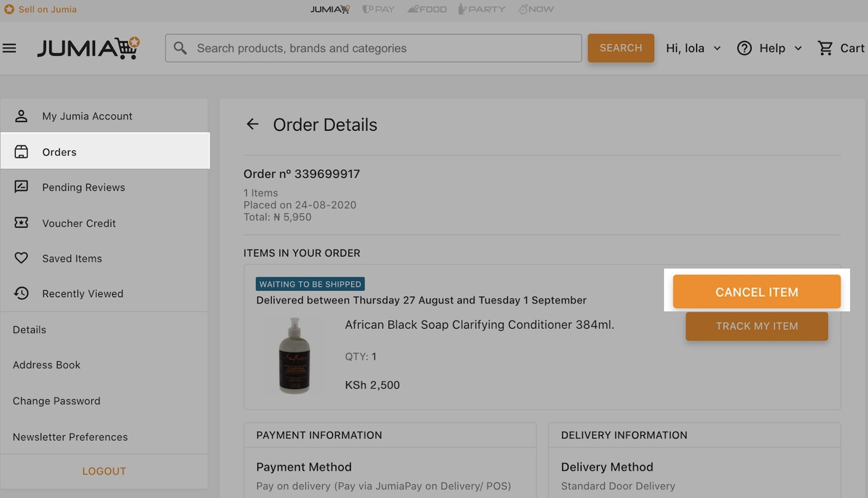Open the Orders sidebar item
868x498 pixels.
(x=105, y=152)
